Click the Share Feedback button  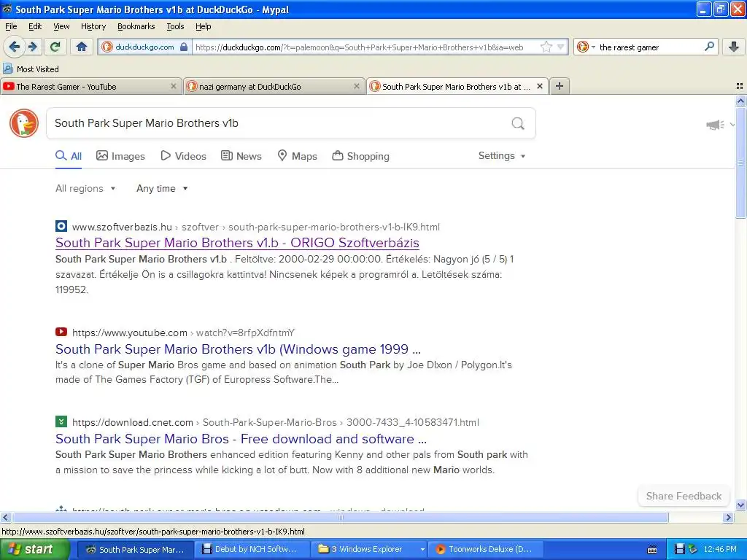pos(684,496)
